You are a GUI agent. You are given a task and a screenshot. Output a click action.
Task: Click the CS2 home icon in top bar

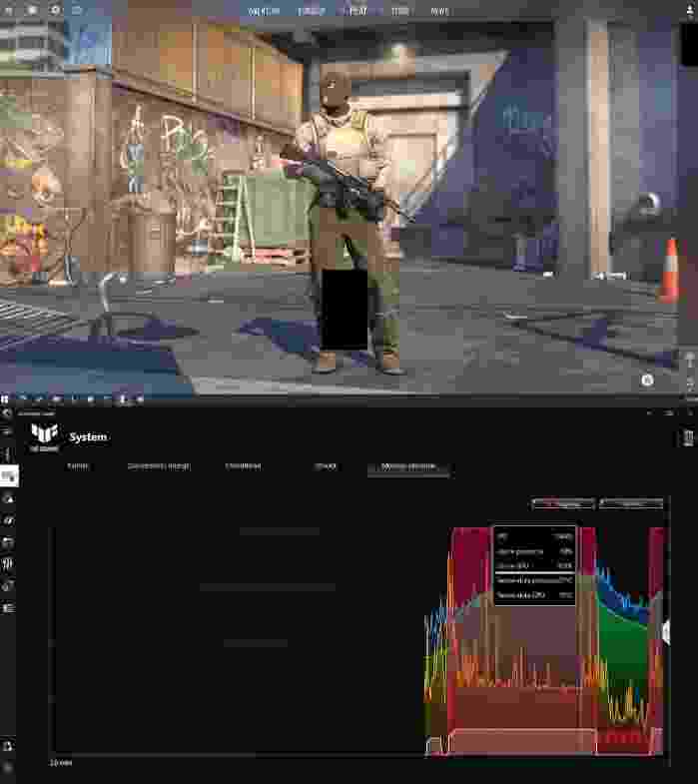[32, 10]
